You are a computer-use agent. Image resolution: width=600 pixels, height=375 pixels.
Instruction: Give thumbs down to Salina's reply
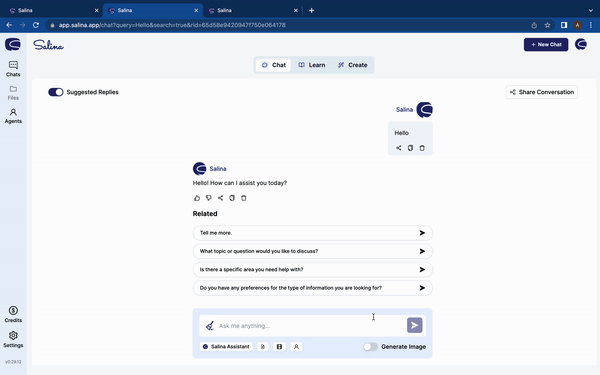pyautogui.click(x=209, y=198)
